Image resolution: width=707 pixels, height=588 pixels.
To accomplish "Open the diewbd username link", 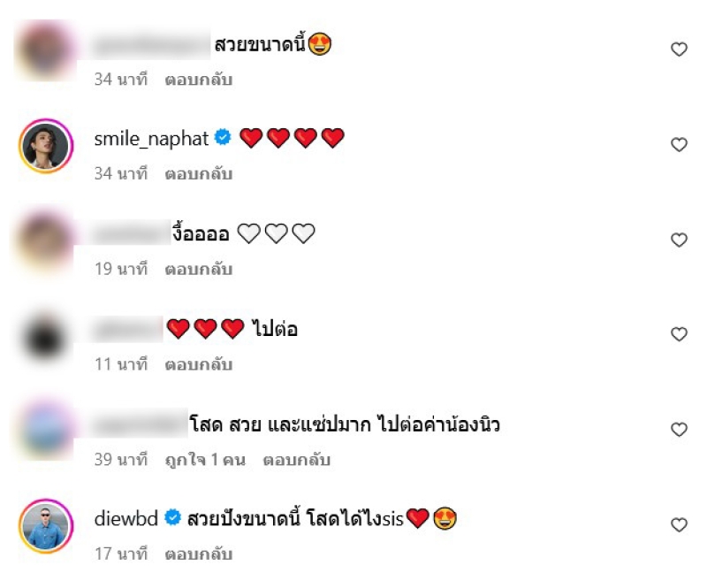I will [x=125, y=518].
